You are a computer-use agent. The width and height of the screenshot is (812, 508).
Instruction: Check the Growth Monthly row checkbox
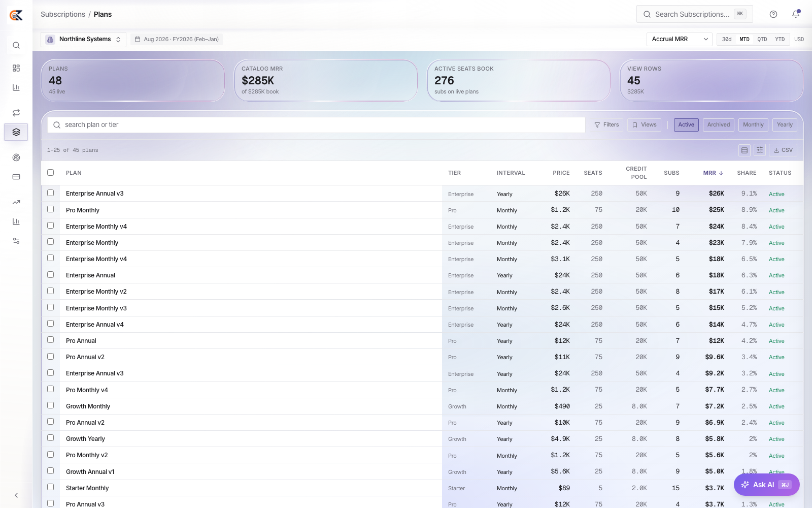point(51,405)
